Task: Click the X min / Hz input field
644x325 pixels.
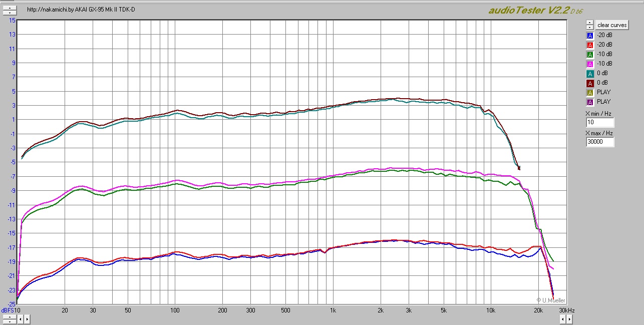Action: [x=599, y=123]
